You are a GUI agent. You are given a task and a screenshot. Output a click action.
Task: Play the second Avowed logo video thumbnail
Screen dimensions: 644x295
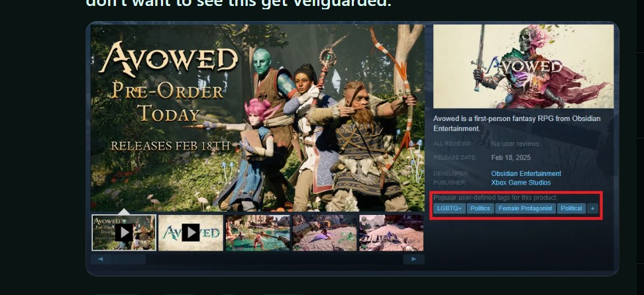[x=191, y=233]
